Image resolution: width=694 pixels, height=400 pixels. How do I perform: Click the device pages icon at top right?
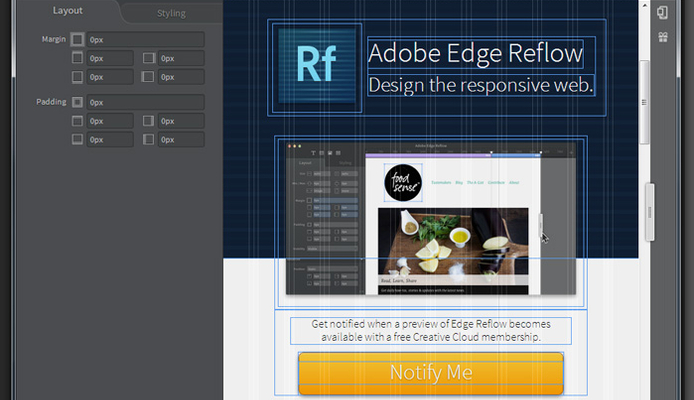tap(663, 12)
